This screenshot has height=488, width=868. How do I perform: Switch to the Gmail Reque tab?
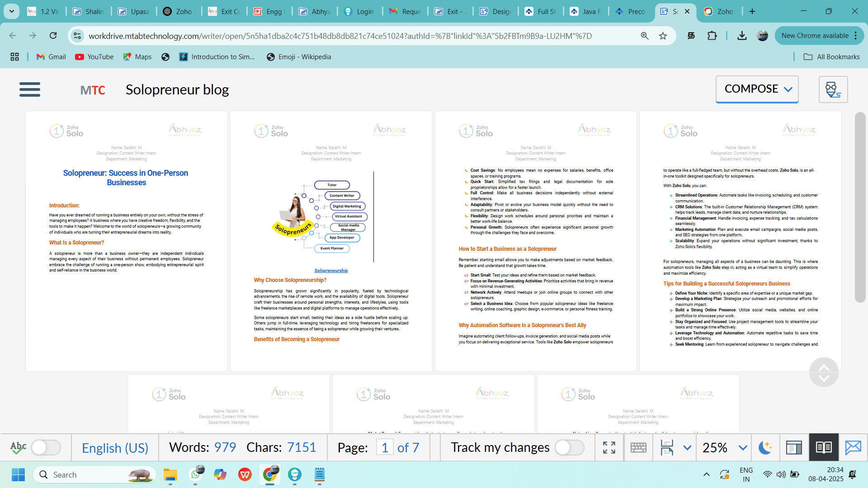click(x=406, y=11)
